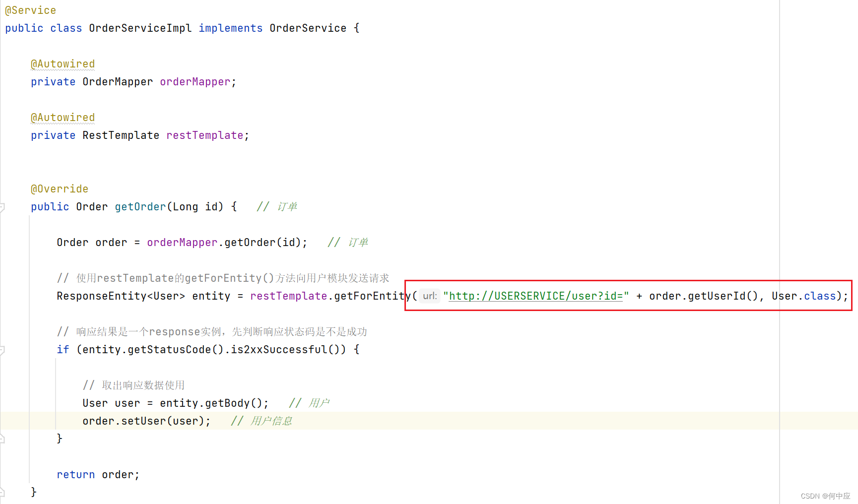The image size is (858, 504).
Task: Click the ResponseEntity<User> type
Action: point(121,296)
